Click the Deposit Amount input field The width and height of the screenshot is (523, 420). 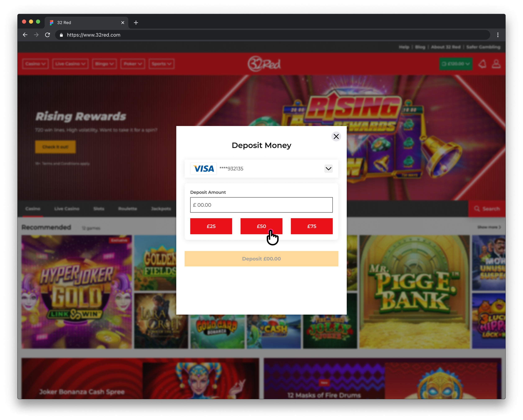261,205
